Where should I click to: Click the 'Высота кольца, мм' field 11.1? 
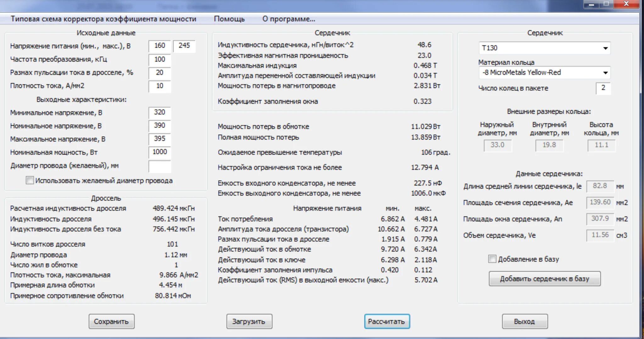click(x=602, y=145)
